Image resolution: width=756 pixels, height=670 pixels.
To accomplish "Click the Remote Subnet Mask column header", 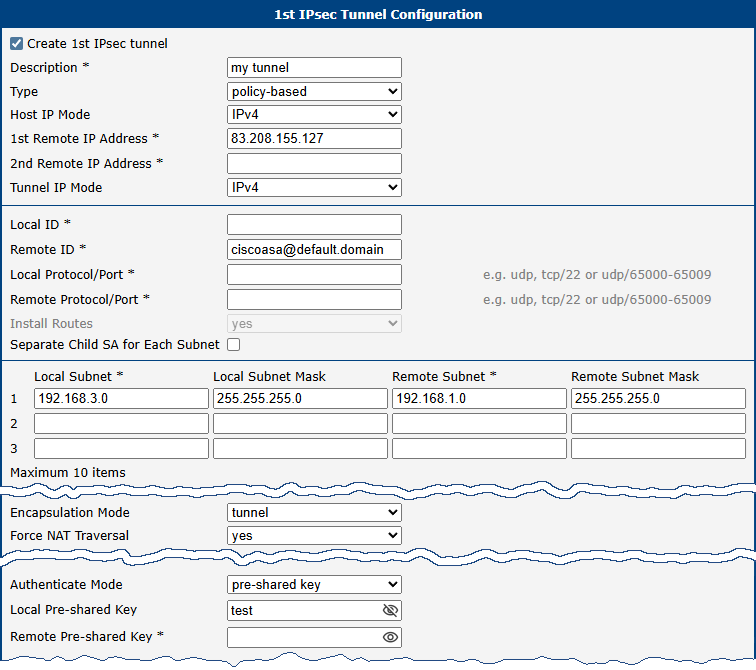I will click(x=635, y=376).
